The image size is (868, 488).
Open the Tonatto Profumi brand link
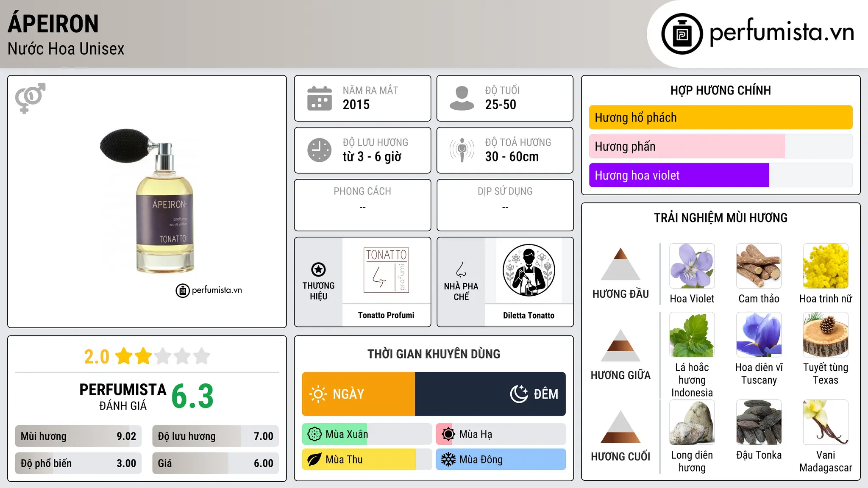pos(386,315)
